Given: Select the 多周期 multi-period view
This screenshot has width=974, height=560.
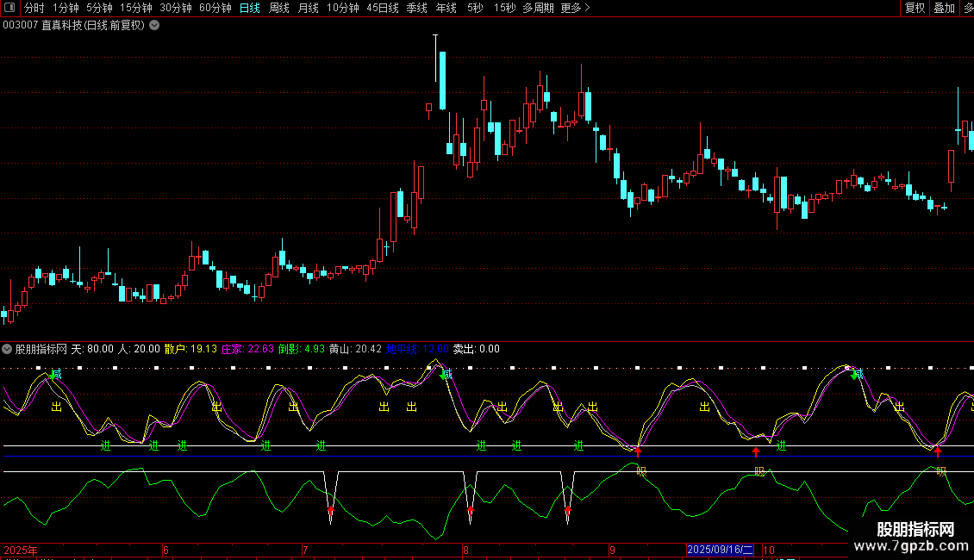Looking at the screenshot, I should coord(538,8).
